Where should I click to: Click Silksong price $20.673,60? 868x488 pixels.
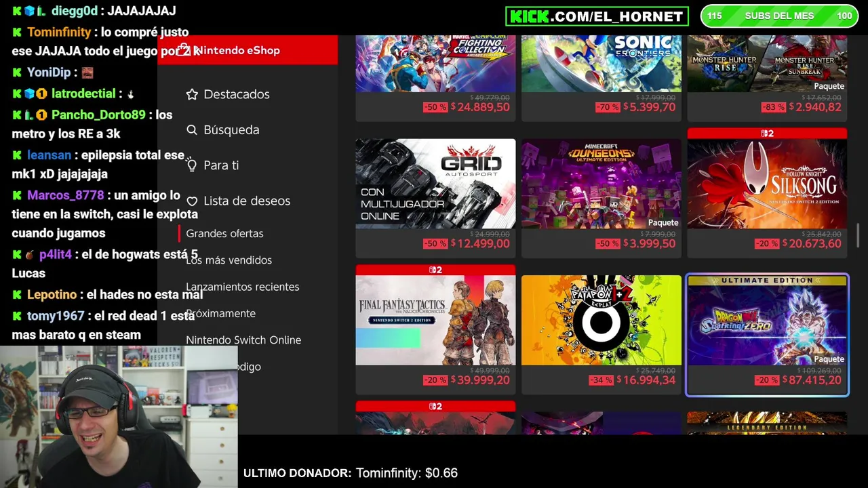click(812, 244)
